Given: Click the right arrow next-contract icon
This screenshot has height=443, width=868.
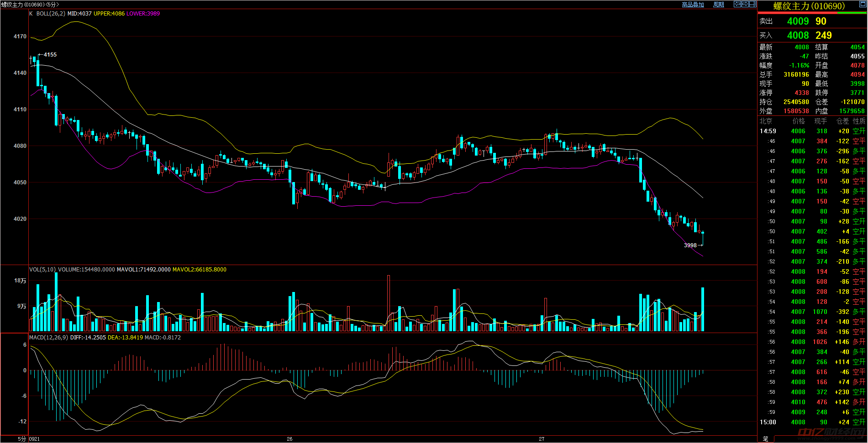Looking at the screenshot, I should (745, 4).
